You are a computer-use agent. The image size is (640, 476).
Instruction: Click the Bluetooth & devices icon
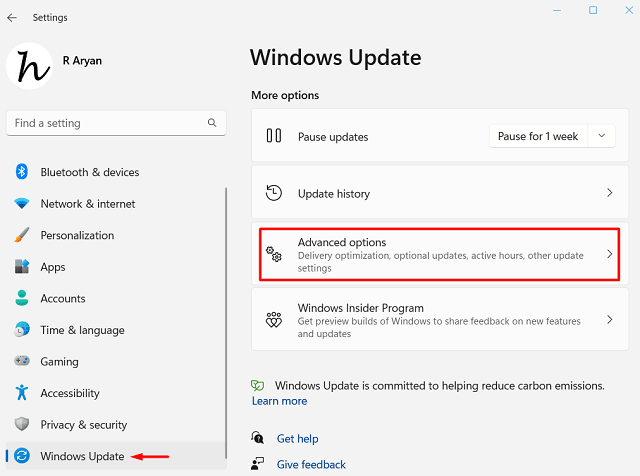click(21, 172)
